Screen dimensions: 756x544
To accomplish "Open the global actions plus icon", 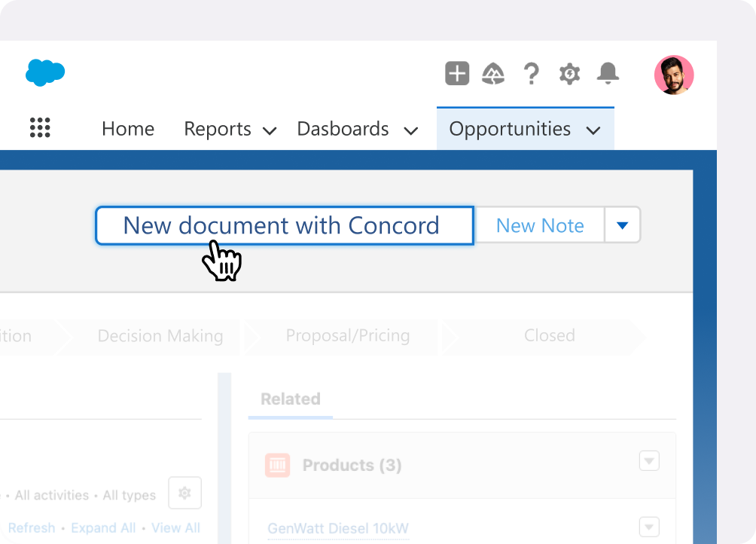I will [457, 73].
